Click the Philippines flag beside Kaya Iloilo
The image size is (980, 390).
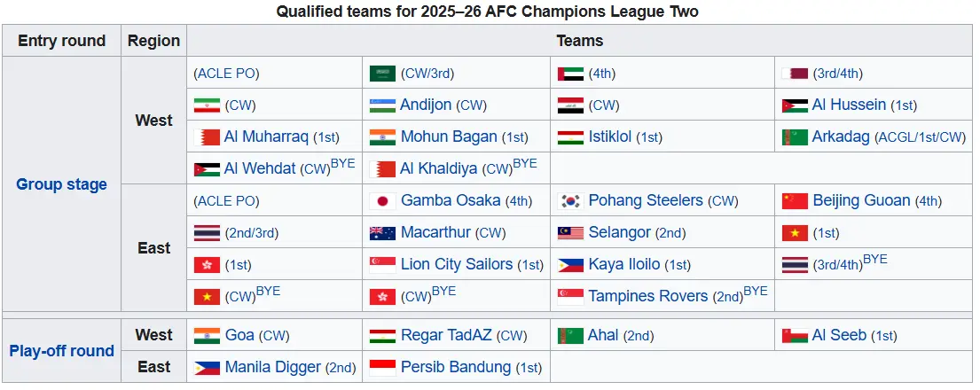[570, 265]
